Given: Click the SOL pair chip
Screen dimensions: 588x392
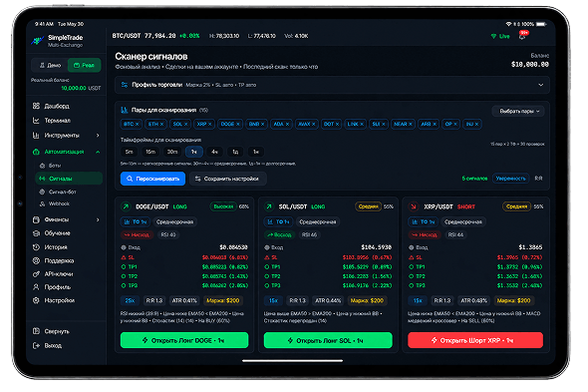Looking at the screenshot, I should click(x=180, y=124).
